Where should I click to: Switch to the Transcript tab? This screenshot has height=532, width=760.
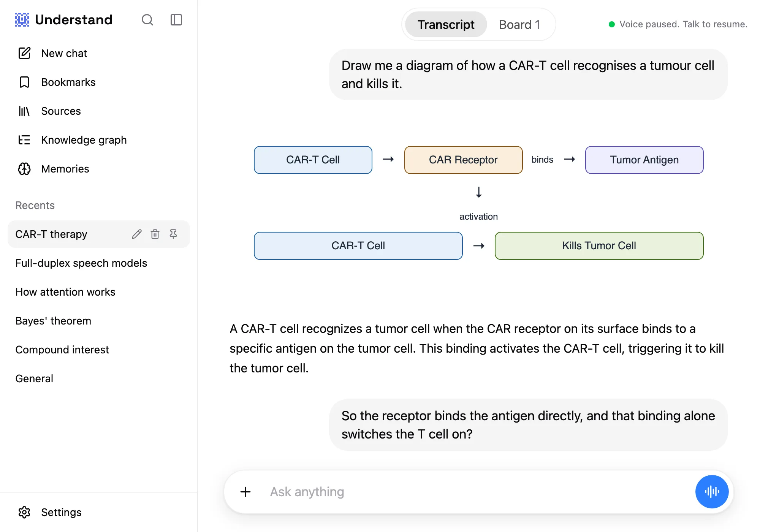point(446,24)
